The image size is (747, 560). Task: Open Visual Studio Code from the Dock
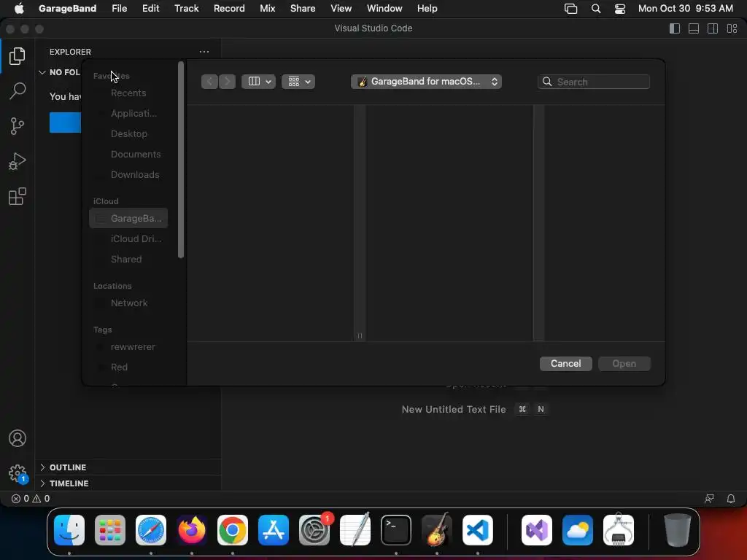click(477, 530)
